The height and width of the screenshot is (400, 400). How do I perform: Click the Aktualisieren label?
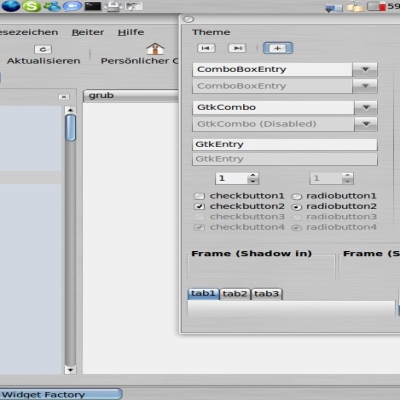coord(44,61)
